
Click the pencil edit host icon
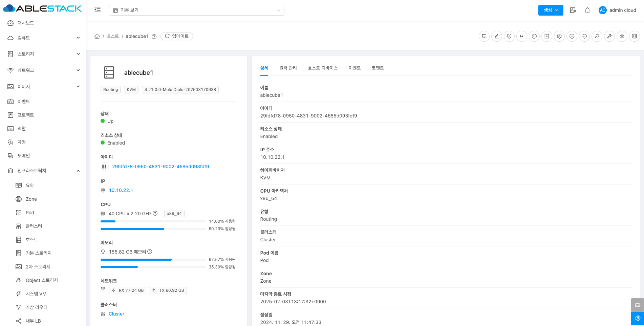click(x=497, y=36)
